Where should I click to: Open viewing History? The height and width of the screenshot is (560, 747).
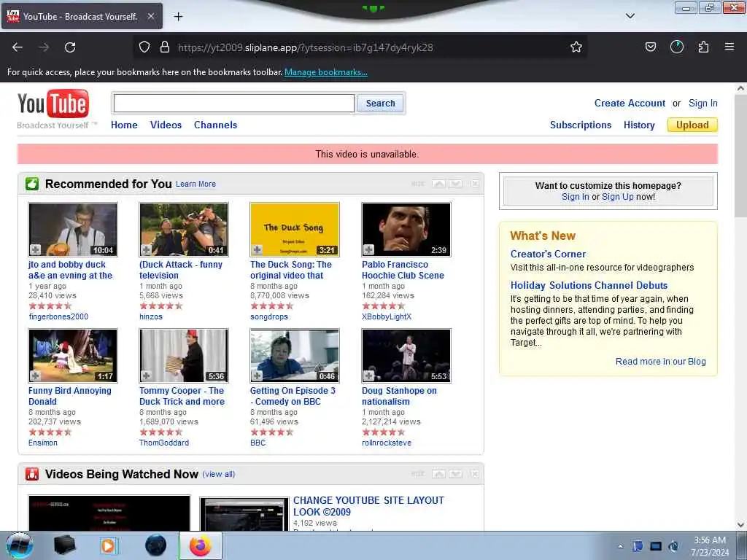click(639, 125)
